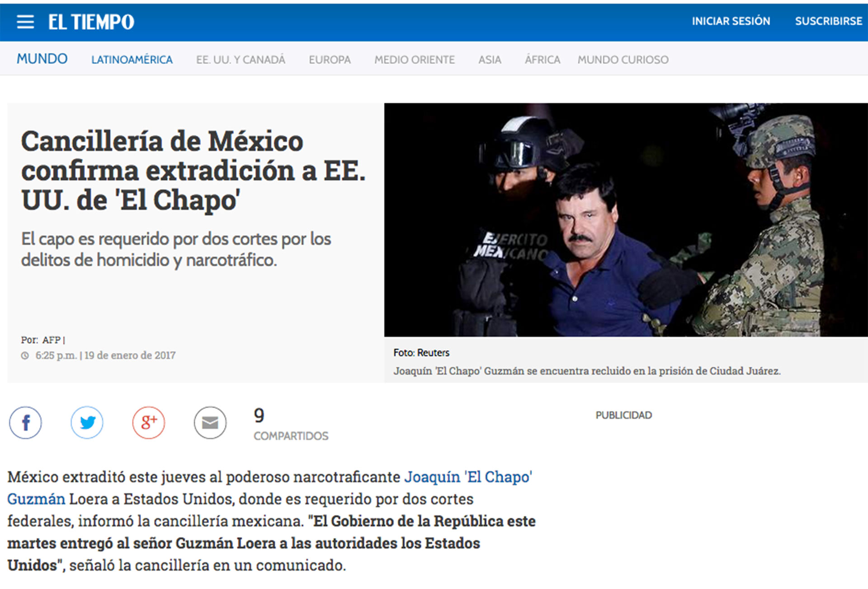Click the Foto: Reuters credit
This screenshot has height=589, width=868.
coord(421,352)
